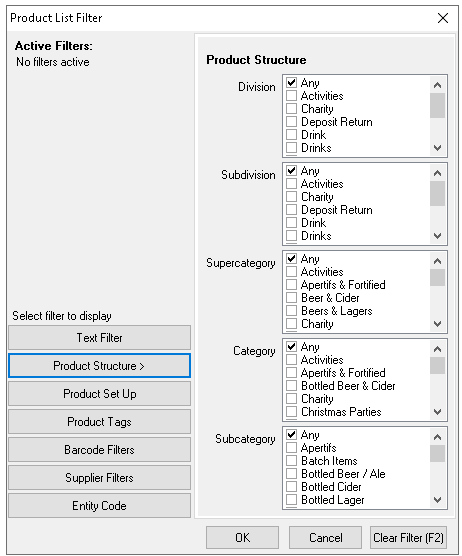Confirm the filter with the OK button
Viewport: 462px width, 556px height.
(x=243, y=538)
